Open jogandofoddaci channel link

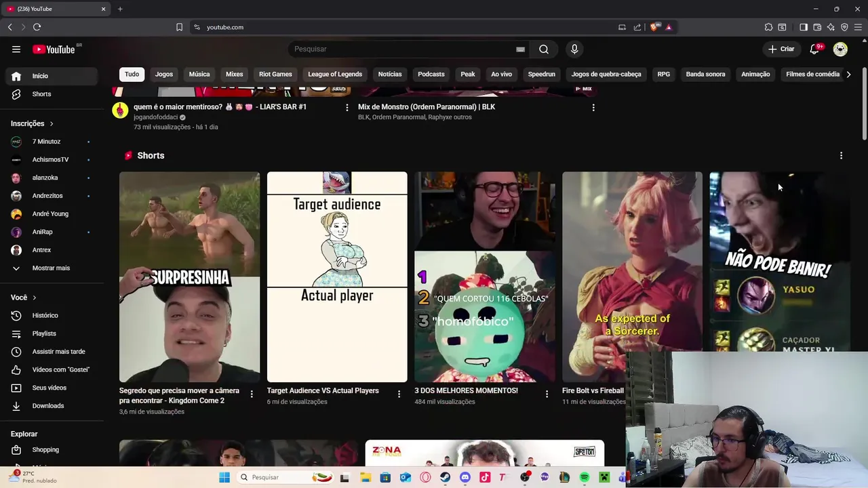tap(155, 117)
